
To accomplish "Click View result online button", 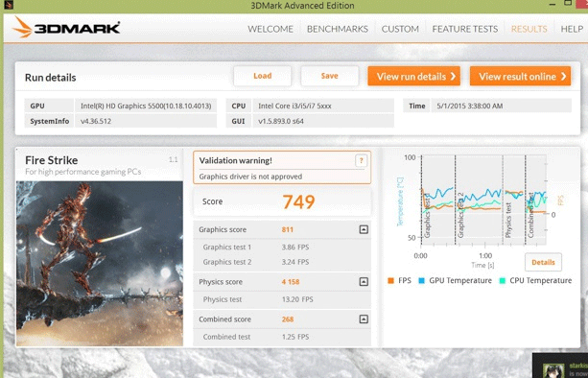I will pos(521,76).
